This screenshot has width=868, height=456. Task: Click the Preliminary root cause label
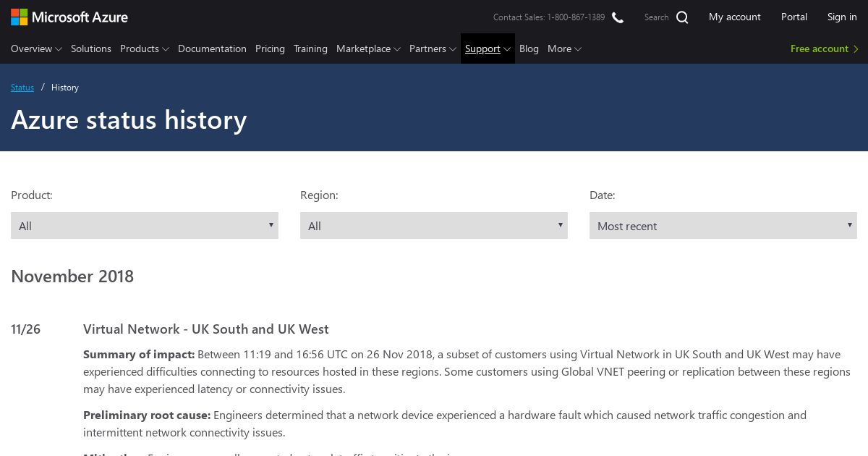pos(147,415)
